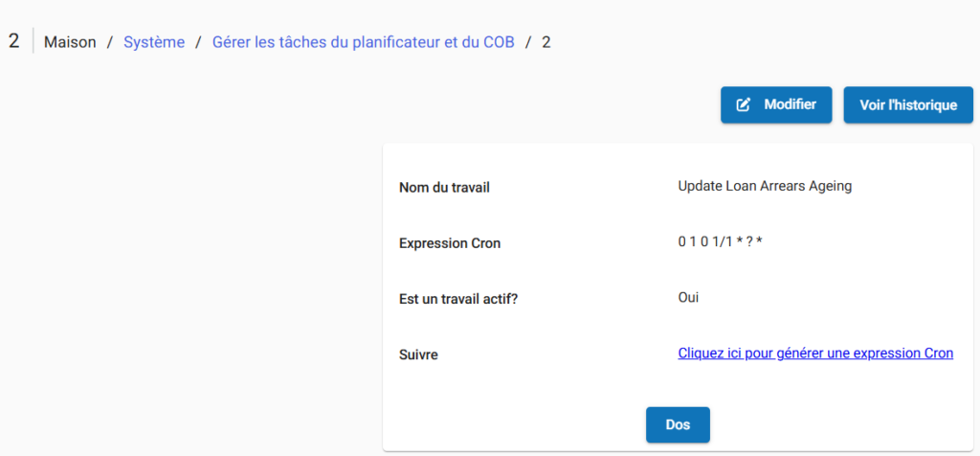Open Voir l'historique job history
This screenshot has width=980, height=456.
pos(908,105)
